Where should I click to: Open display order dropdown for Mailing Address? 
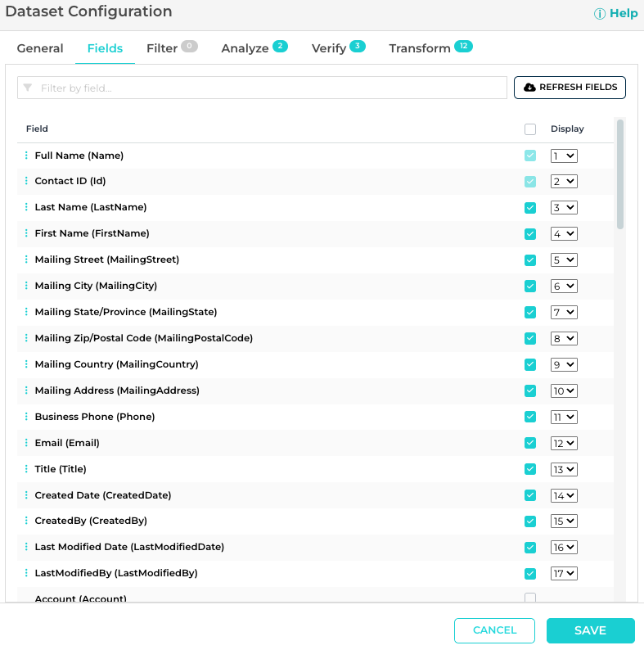tap(564, 390)
